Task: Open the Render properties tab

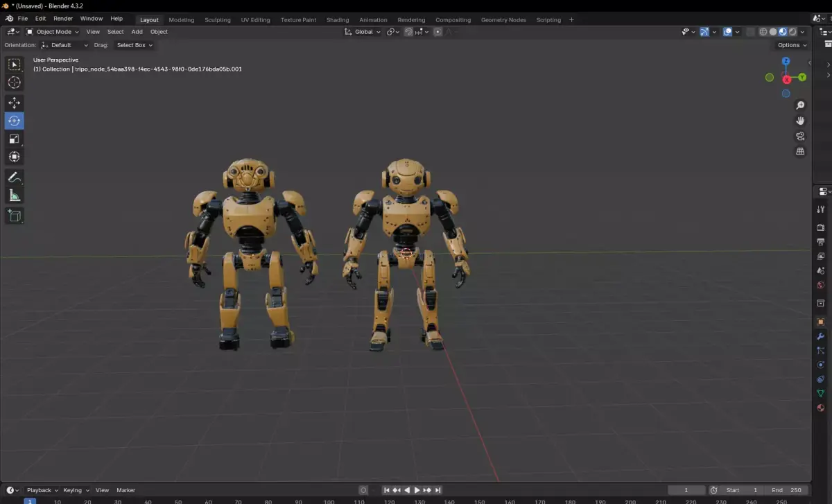Action: point(821,227)
